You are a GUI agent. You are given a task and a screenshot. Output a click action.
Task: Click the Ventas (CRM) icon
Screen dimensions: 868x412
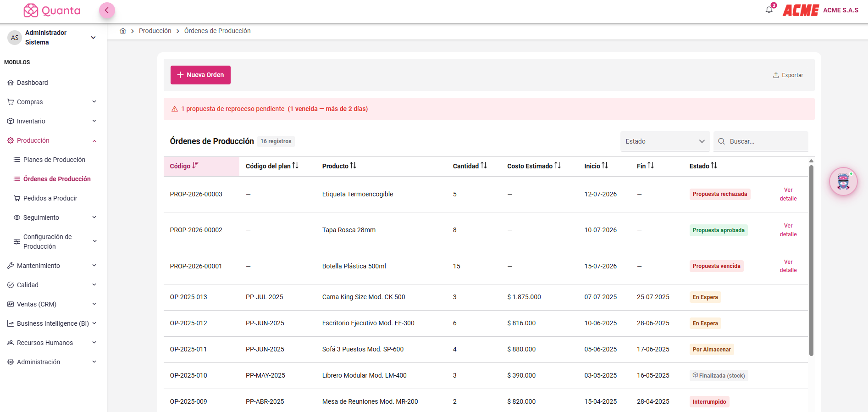11,304
